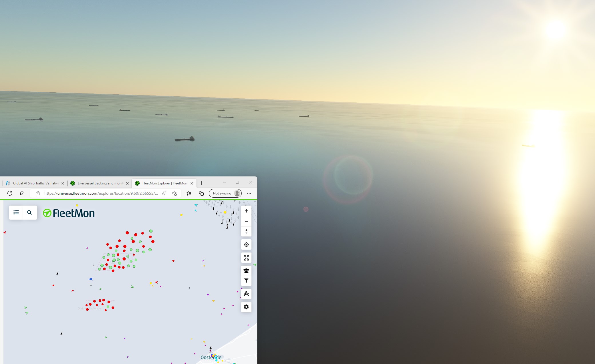The width and height of the screenshot is (595, 364).
Task: Minimize the browser window
Action: pyautogui.click(x=224, y=182)
